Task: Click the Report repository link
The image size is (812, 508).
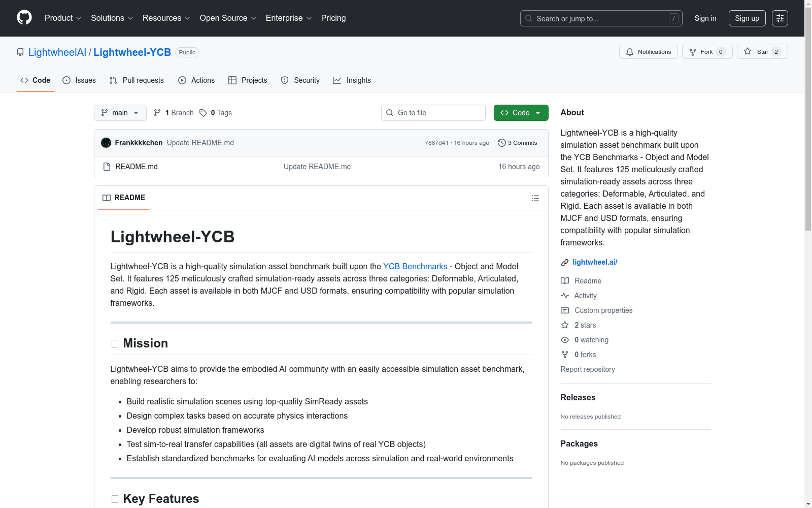Action: tap(588, 369)
